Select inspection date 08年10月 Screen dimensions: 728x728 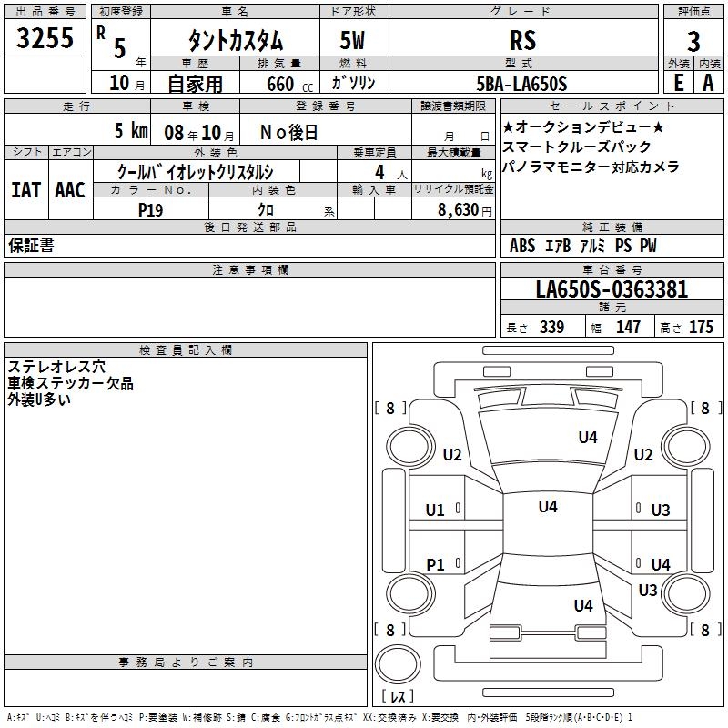199,133
